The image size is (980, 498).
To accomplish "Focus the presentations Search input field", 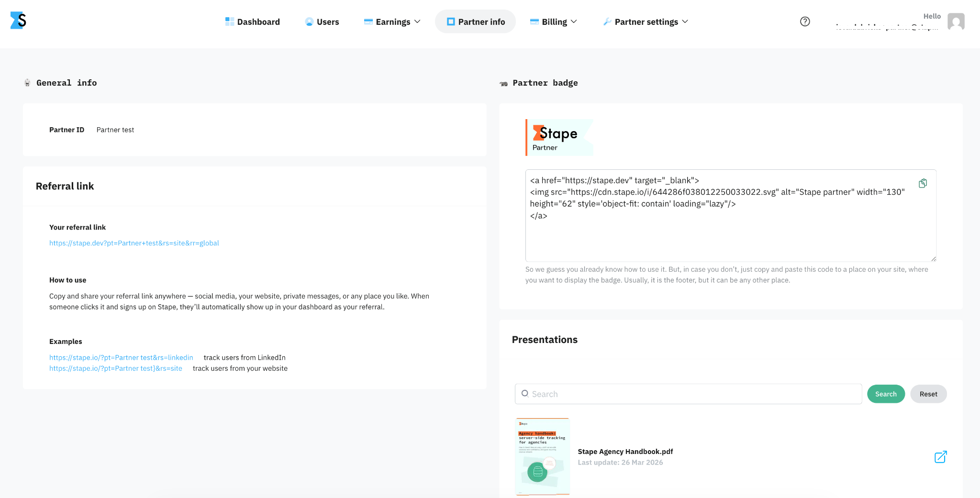I will (x=689, y=394).
